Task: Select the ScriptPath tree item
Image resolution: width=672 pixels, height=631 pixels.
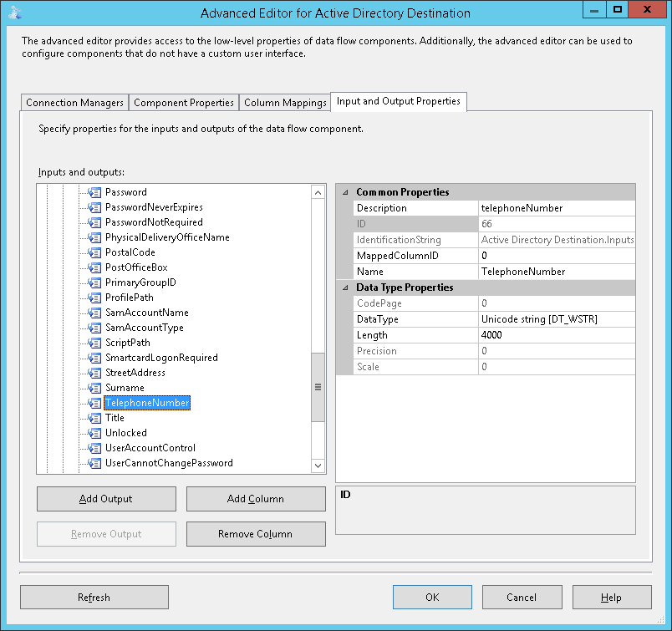Action: tap(128, 343)
